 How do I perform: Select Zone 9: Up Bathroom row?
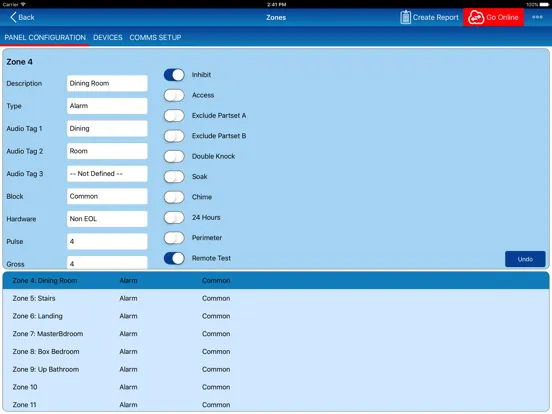tap(276, 369)
